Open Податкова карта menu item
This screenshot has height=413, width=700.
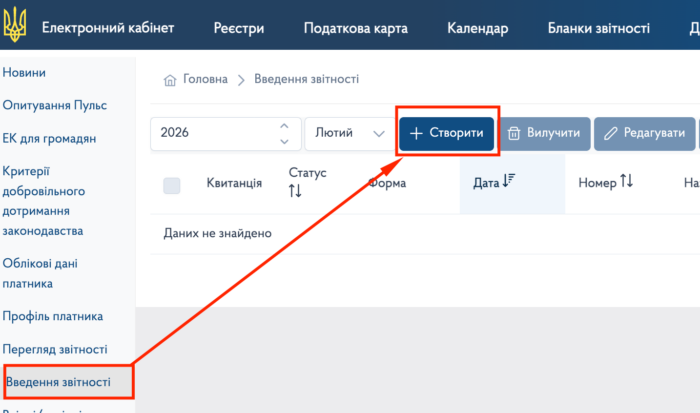pyautogui.click(x=355, y=28)
